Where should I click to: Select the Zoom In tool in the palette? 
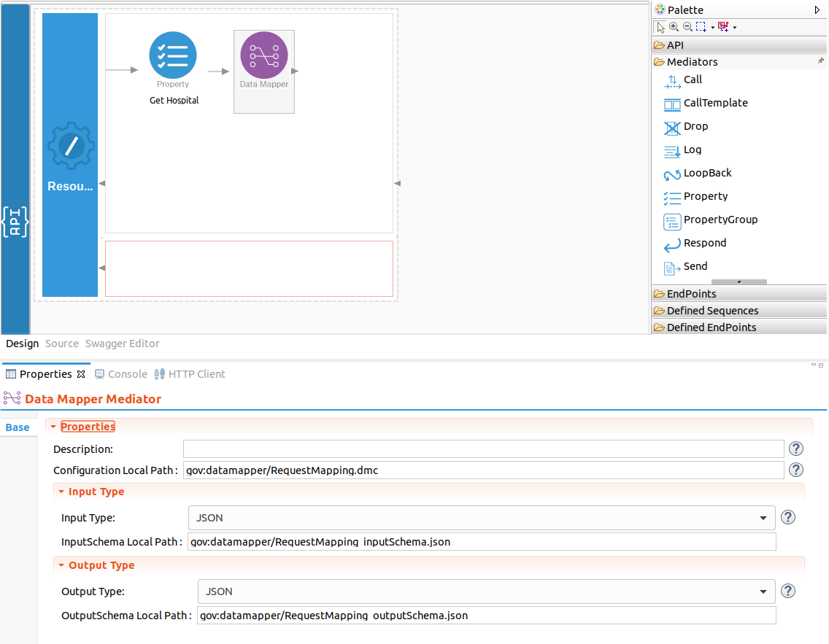coord(674,26)
